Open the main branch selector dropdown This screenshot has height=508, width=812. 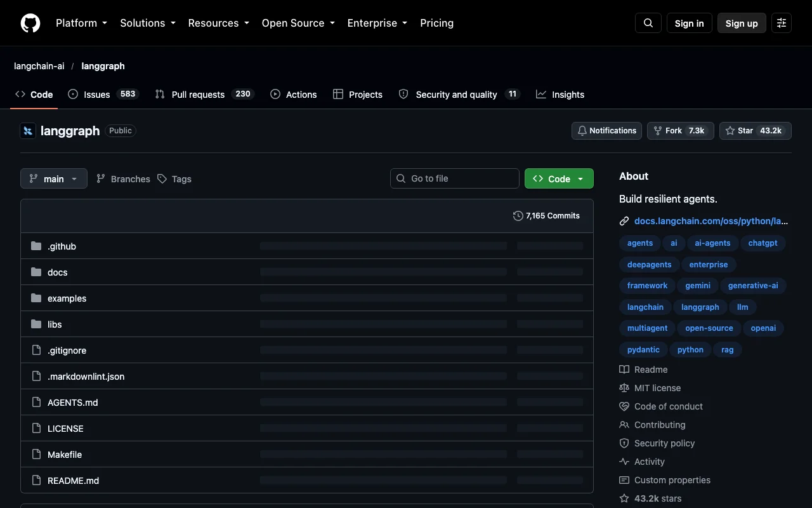54,178
